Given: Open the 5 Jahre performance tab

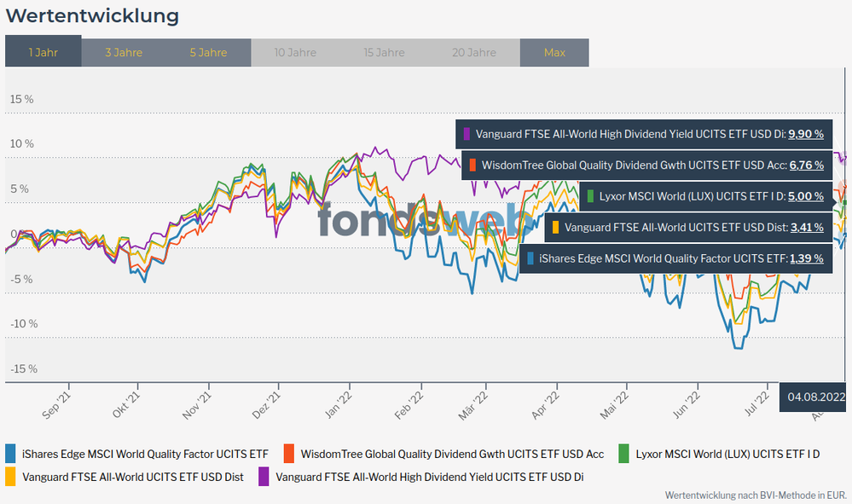Looking at the screenshot, I should click(208, 52).
